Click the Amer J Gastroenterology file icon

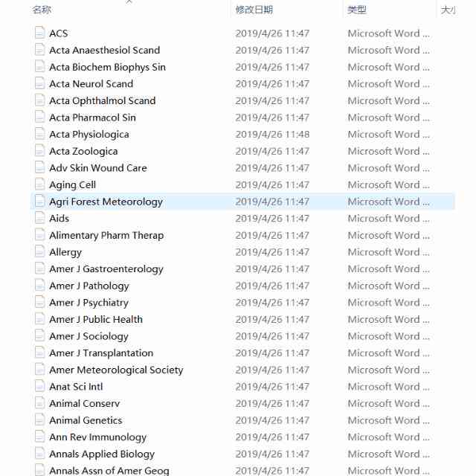39,268
